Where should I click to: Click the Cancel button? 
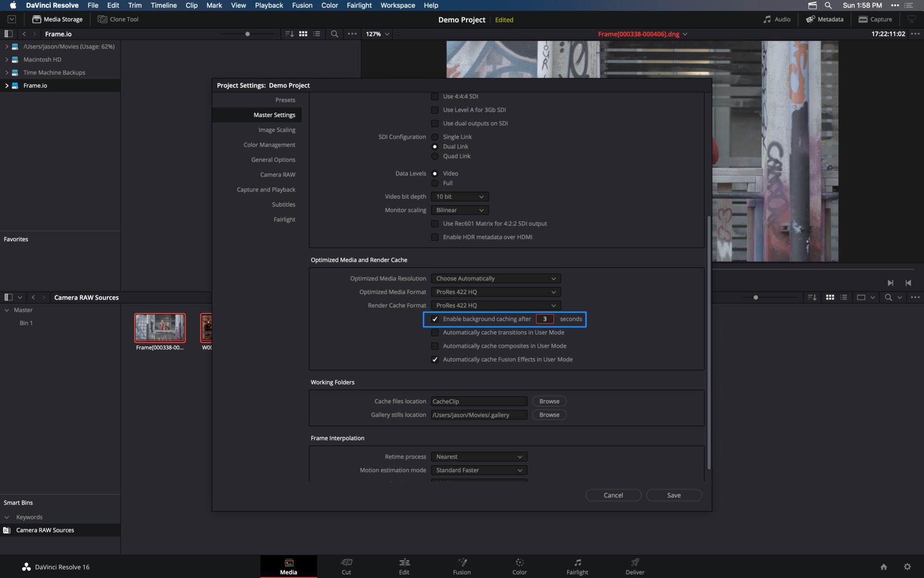(x=613, y=495)
